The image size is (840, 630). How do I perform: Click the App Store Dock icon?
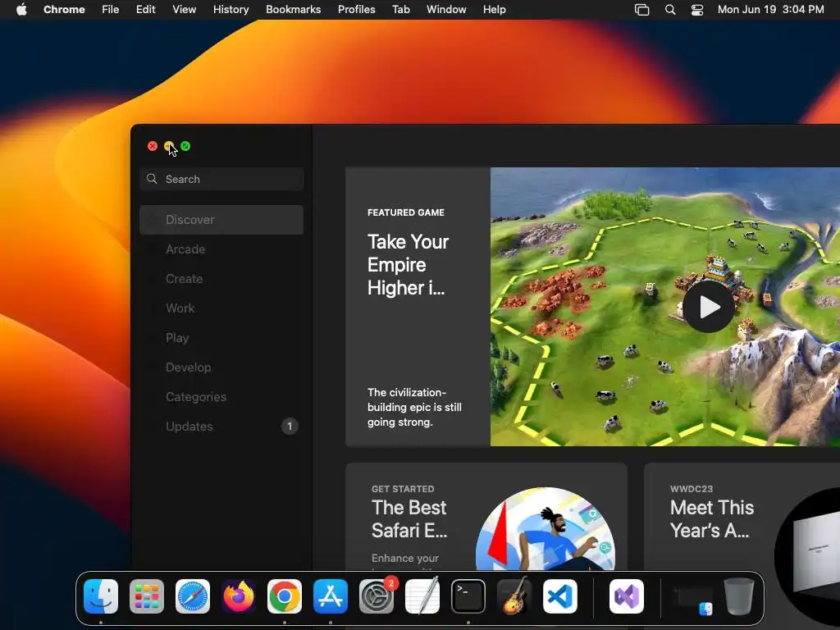pos(331,596)
